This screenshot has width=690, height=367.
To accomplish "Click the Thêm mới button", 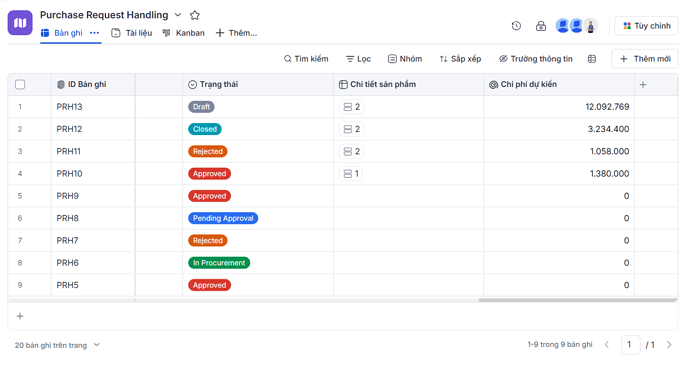I will coord(645,59).
